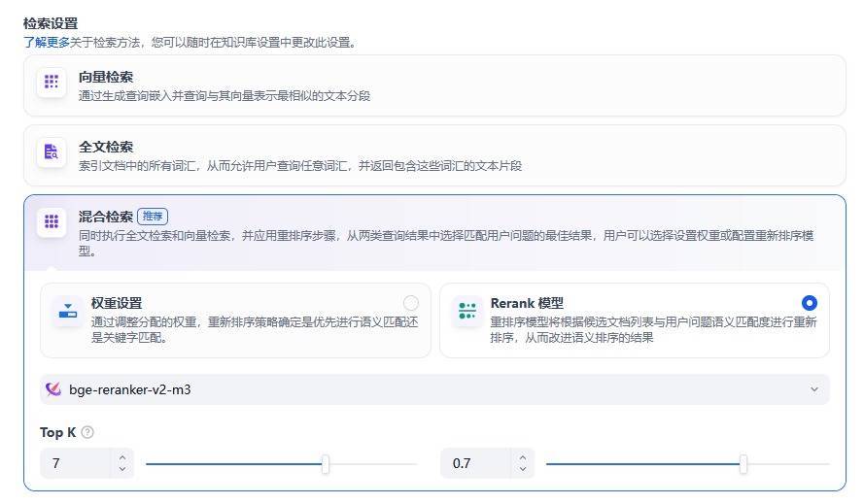Click the Rerank 模型 green icon

[467, 311]
